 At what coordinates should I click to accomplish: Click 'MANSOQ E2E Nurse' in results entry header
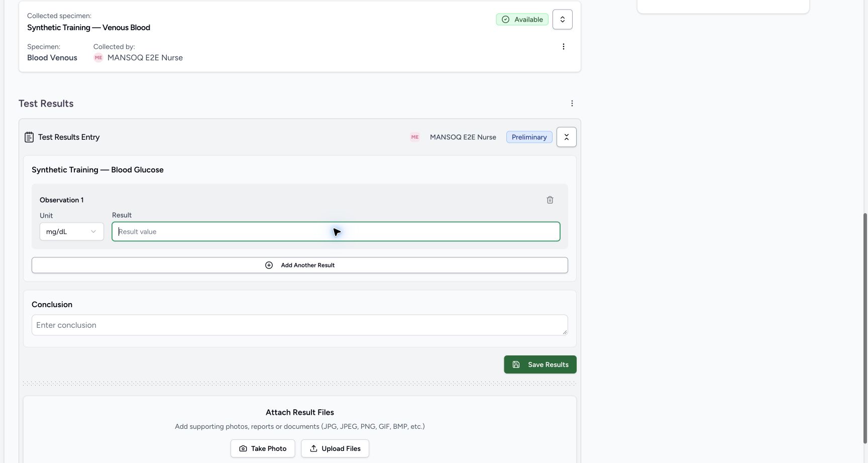(x=463, y=137)
